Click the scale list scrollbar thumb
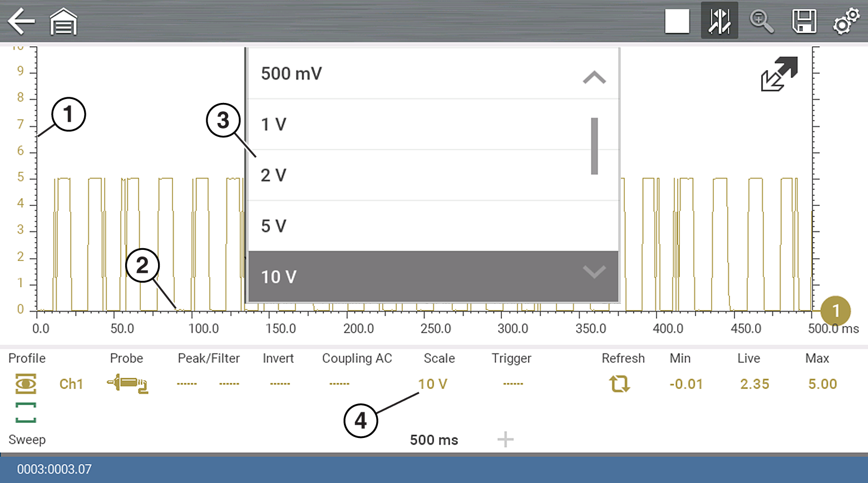868x483 pixels. (594, 146)
